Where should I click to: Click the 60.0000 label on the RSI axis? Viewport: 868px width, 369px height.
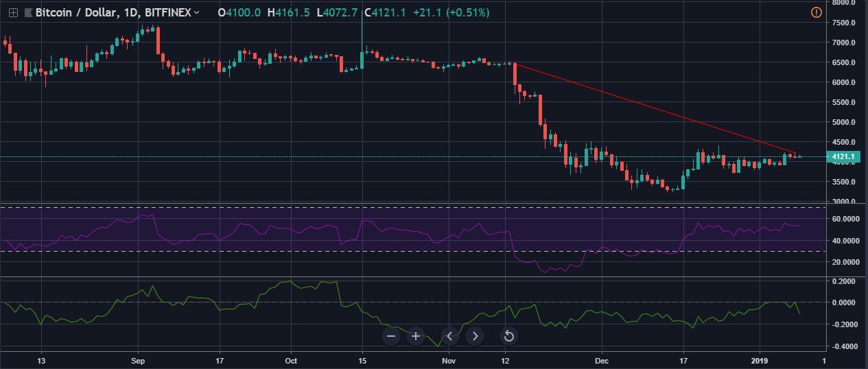coord(844,219)
